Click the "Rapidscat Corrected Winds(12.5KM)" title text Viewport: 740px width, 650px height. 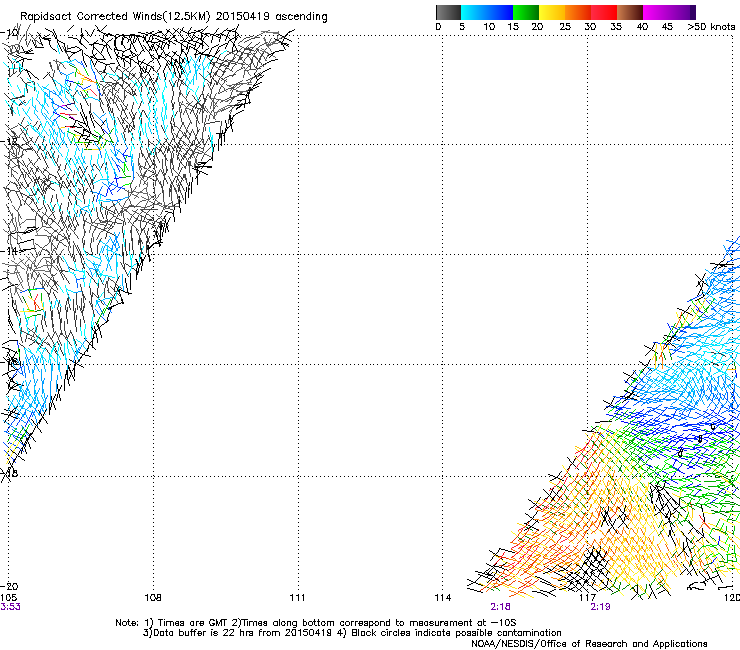115,17
